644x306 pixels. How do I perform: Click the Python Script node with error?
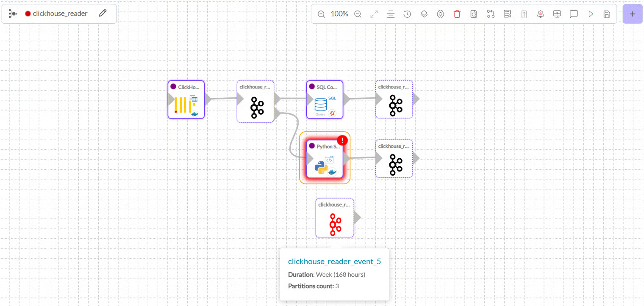click(x=324, y=159)
